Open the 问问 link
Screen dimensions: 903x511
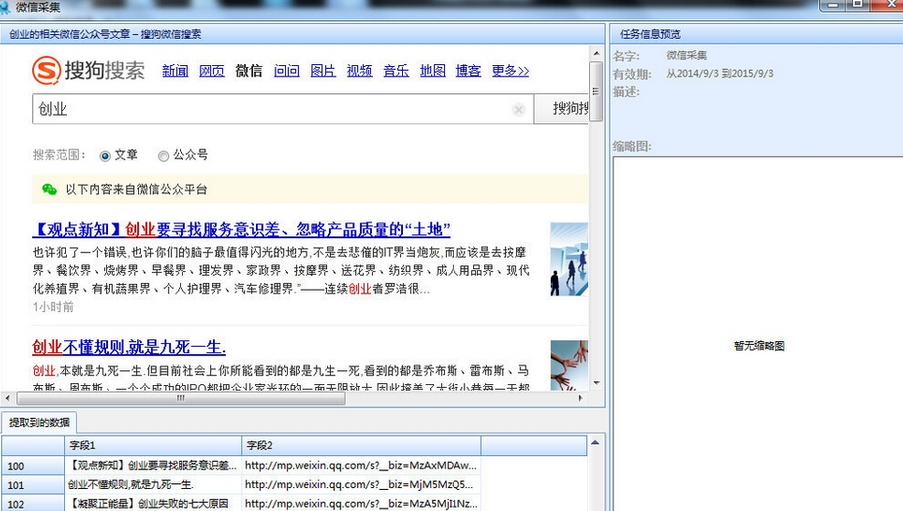tap(286, 71)
